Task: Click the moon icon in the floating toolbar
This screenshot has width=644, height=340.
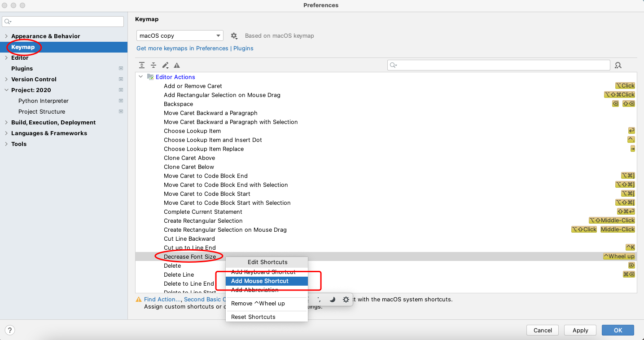Action: (333, 300)
